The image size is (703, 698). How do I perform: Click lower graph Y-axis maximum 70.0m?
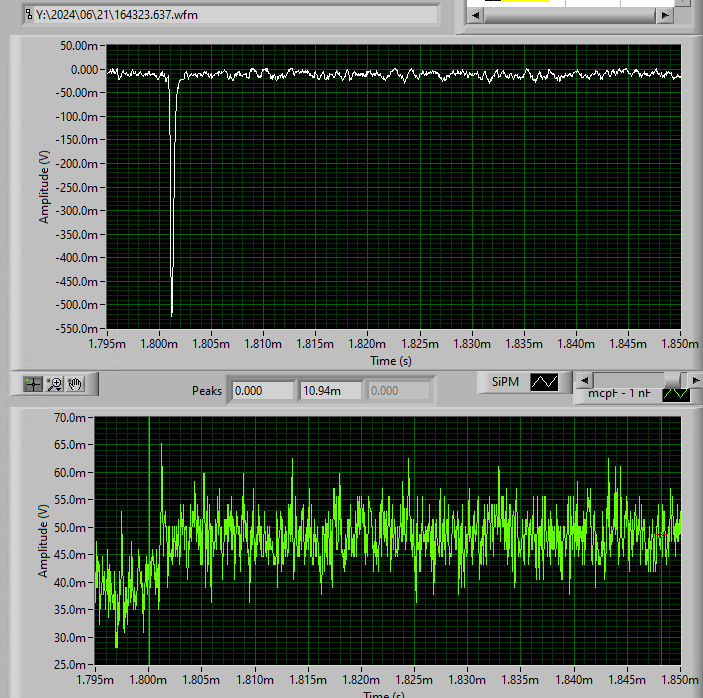tap(69, 418)
